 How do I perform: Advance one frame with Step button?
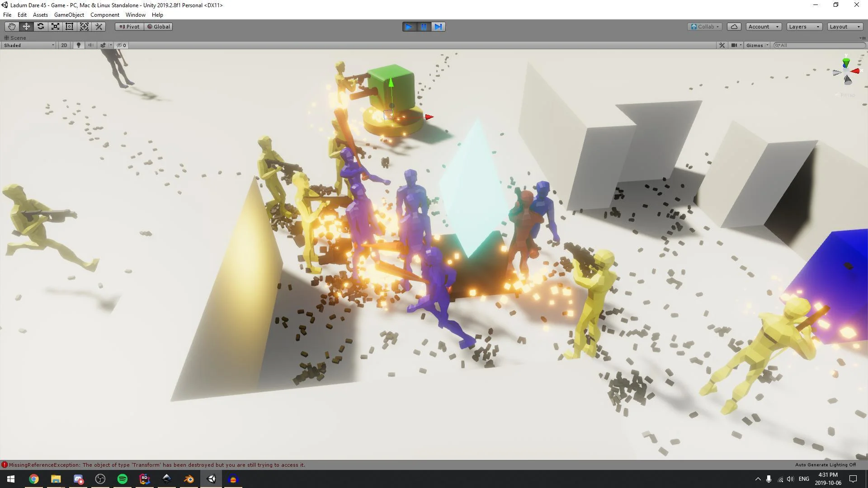coord(438,27)
